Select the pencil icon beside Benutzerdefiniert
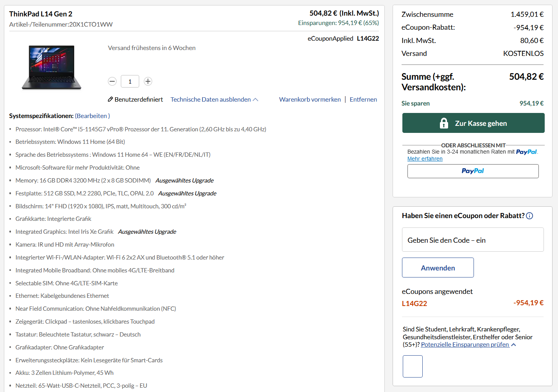This screenshot has height=392, width=558. coord(110,99)
